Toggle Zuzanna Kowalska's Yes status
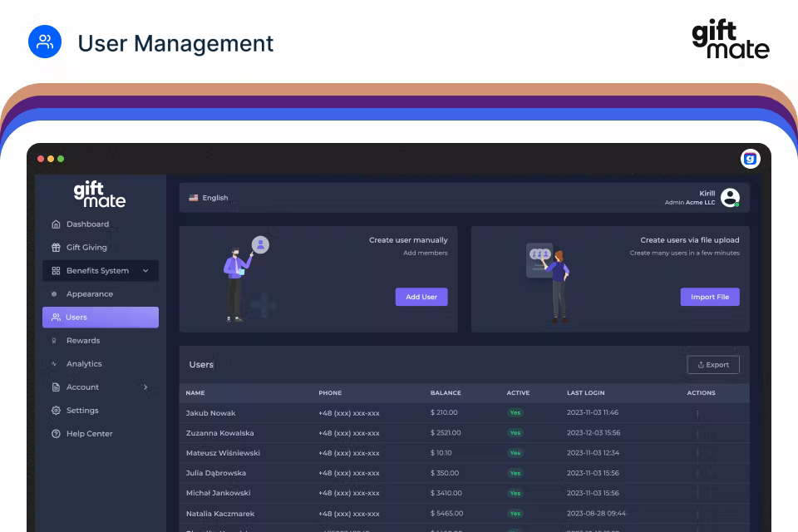 click(515, 432)
